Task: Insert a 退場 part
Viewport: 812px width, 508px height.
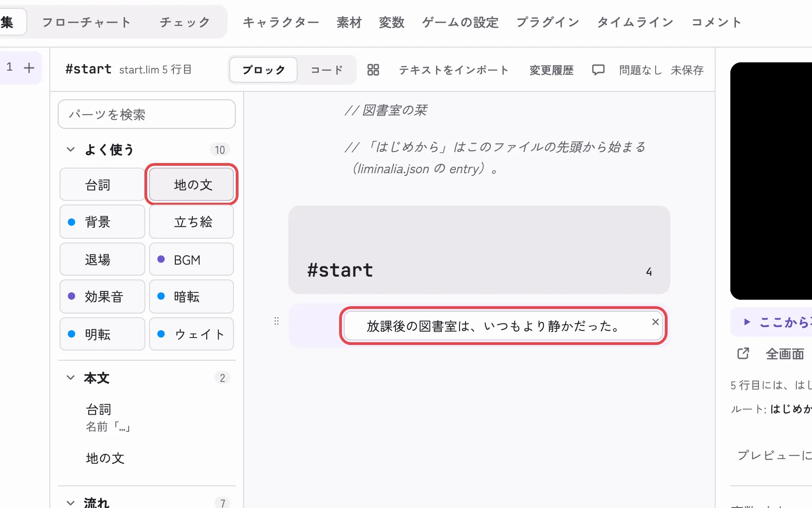Action: [x=102, y=260]
